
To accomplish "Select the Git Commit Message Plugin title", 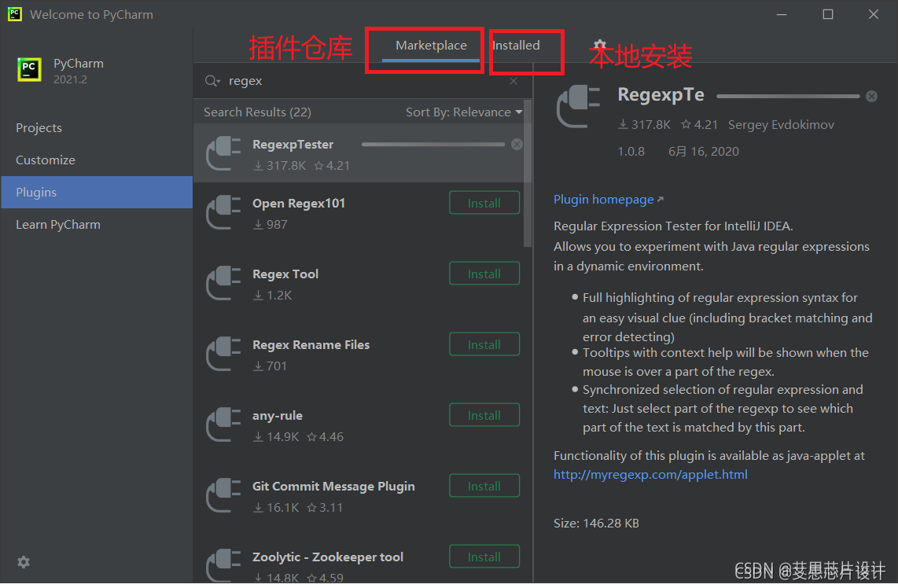I will (333, 486).
